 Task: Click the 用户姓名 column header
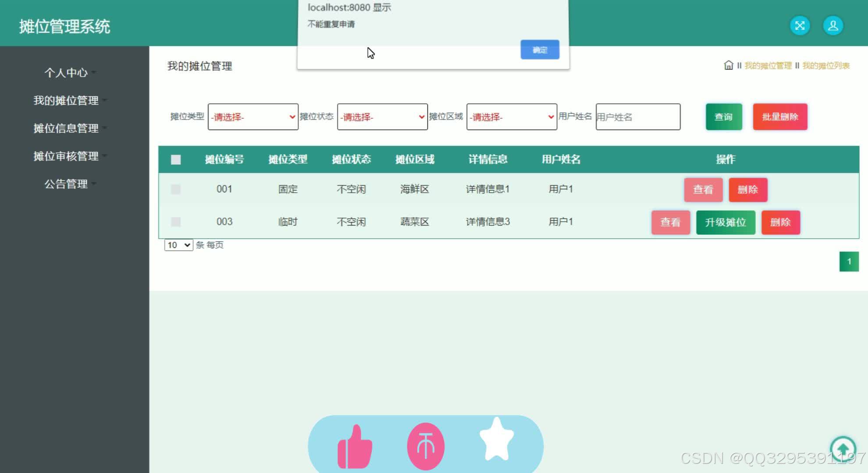click(561, 159)
